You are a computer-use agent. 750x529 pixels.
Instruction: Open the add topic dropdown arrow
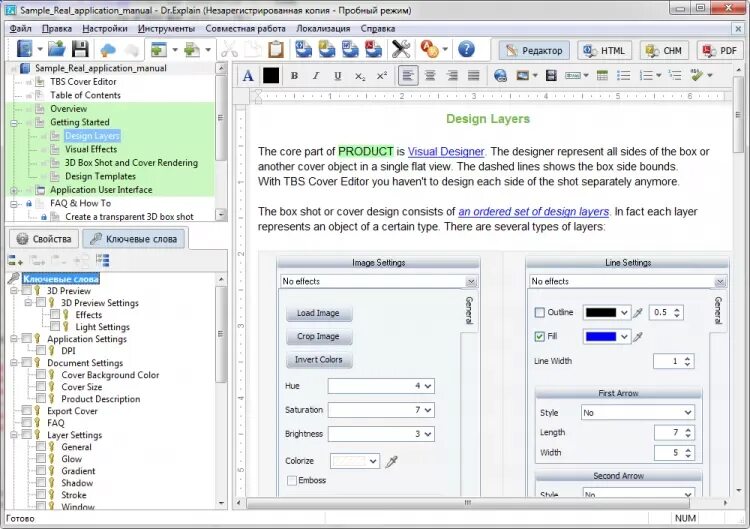[x=175, y=49]
